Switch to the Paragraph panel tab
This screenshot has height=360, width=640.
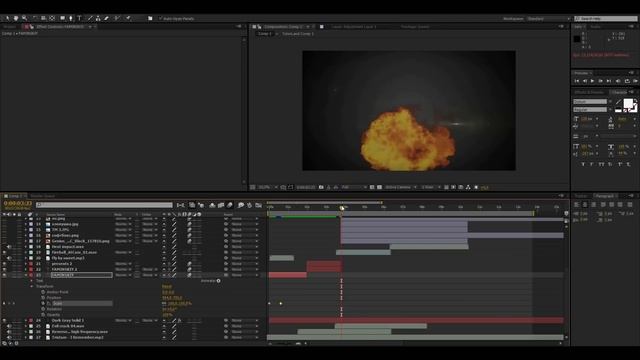pyautogui.click(x=604, y=196)
